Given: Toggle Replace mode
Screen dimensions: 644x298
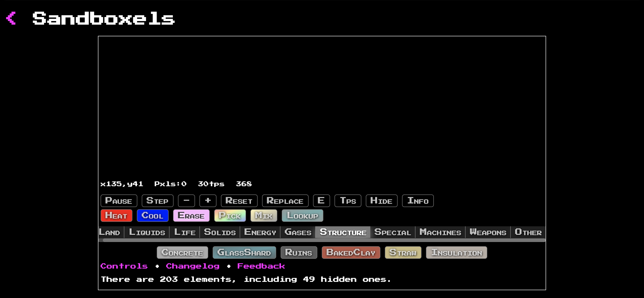Looking at the screenshot, I should [x=285, y=201].
